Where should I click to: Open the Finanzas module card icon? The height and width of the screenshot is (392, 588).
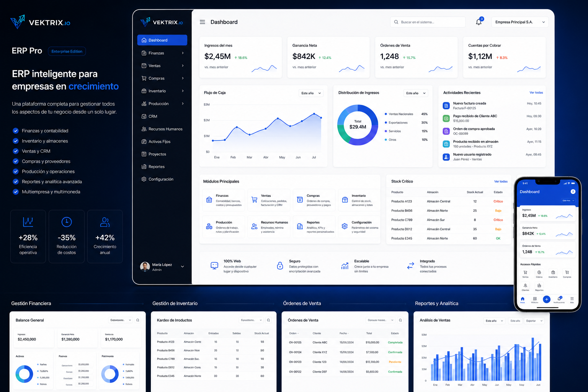pyautogui.click(x=209, y=200)
